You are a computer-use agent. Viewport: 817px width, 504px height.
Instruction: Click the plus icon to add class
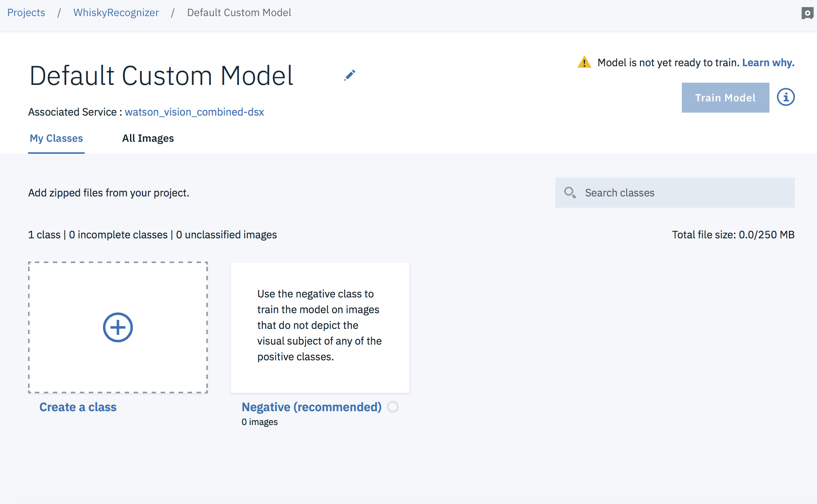[x=118, y=327]
